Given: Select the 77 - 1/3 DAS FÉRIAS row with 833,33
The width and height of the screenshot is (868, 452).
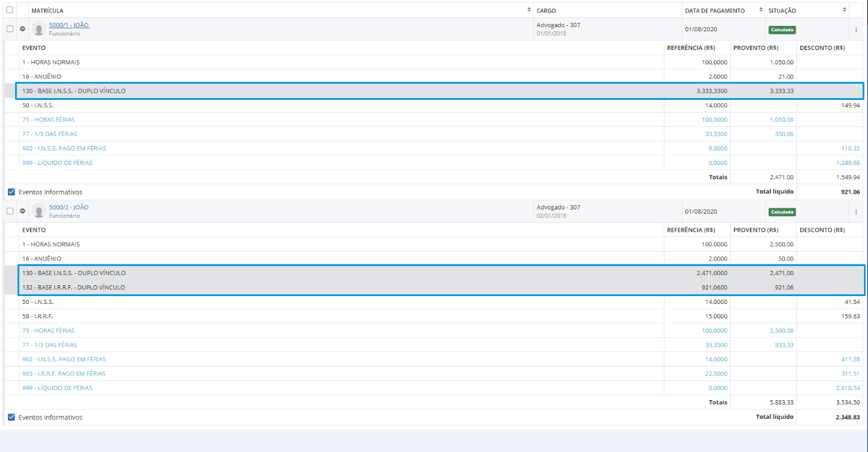Looking at the screenshot, I should pos(434,345).
